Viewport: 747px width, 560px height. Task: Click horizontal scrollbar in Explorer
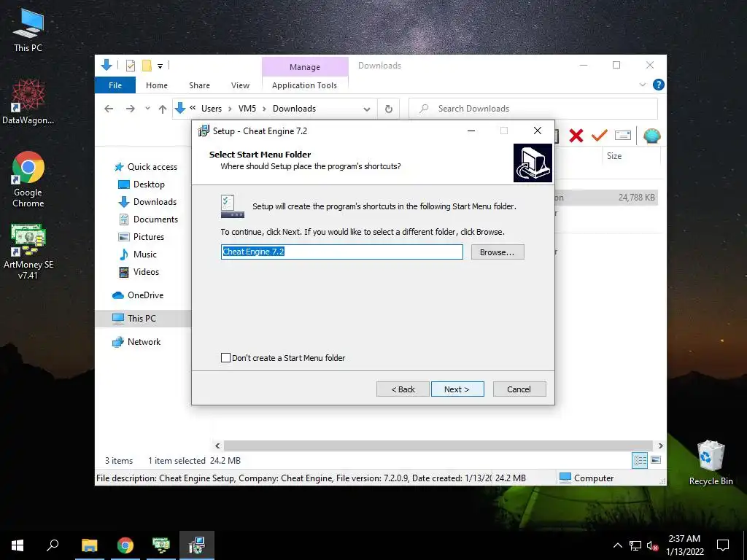[x=438, y=446]
